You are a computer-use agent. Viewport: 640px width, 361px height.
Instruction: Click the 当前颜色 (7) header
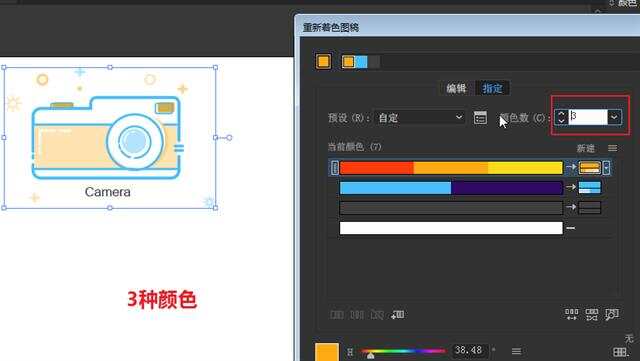click(x=354, y=147)
